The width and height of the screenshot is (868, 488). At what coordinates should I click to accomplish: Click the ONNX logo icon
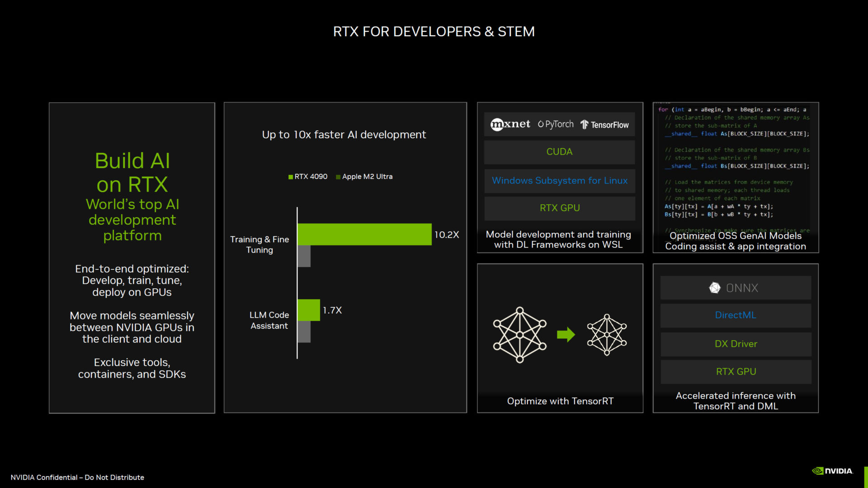pyautogui.click(x=714, y=288)
